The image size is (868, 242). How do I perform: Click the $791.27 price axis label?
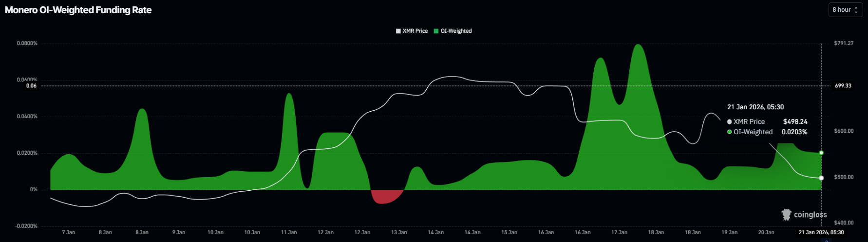[844, 43]
